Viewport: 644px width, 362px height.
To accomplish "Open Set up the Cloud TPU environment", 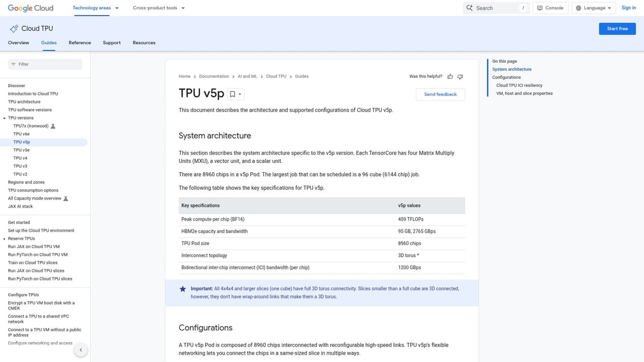I will coord(41,231).
